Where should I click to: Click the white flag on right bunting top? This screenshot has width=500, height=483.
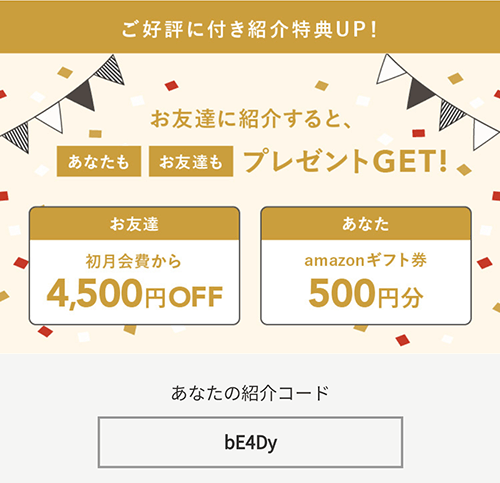point(389,70)
